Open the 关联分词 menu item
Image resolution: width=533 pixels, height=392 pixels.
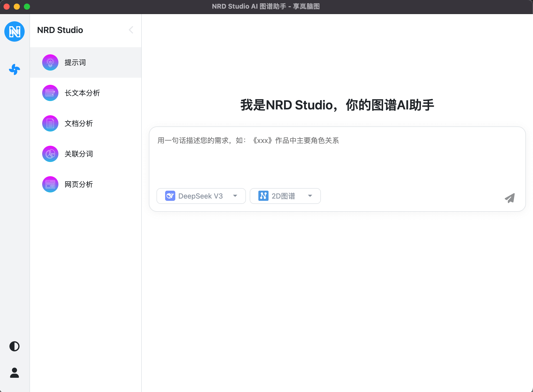coord(86,154)
